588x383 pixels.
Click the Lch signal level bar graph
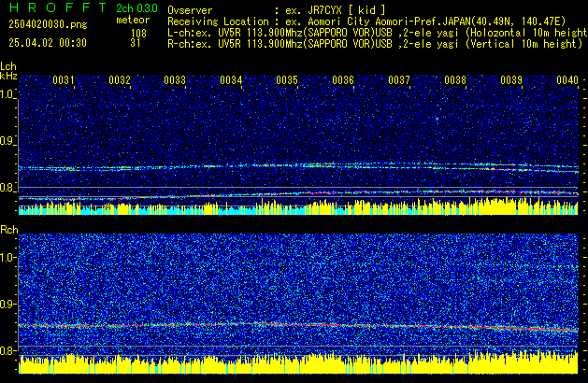(x=298, y=206)
